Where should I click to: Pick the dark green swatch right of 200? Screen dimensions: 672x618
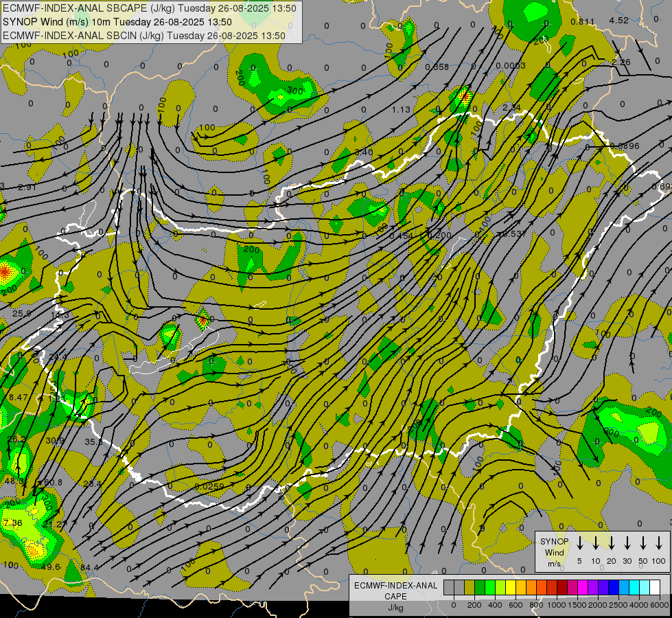[x=480, y=588]
